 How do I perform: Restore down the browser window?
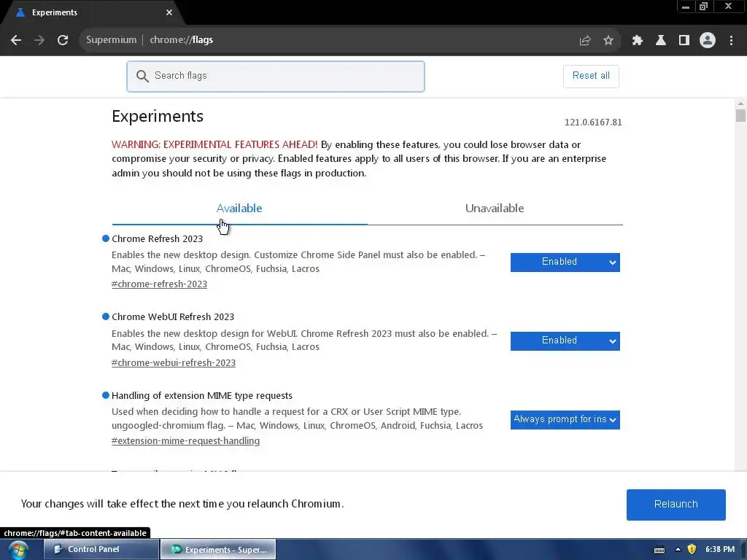coord(703,7)
